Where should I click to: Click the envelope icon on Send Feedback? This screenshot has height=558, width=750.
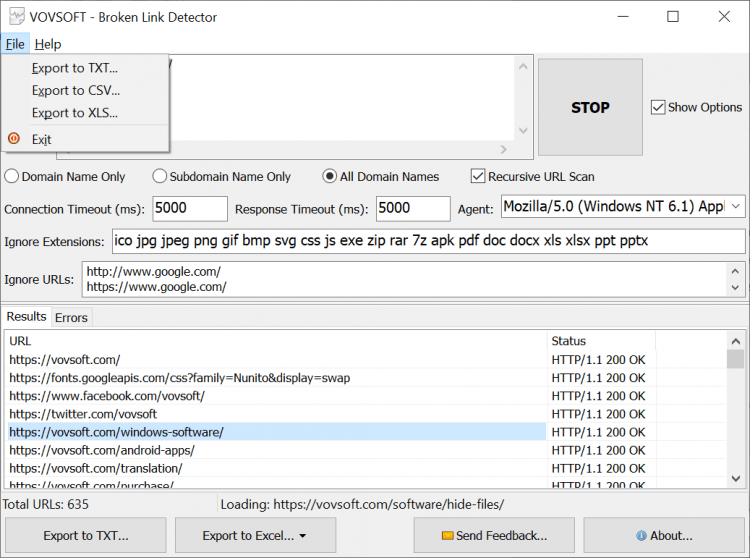coord(447,535)
